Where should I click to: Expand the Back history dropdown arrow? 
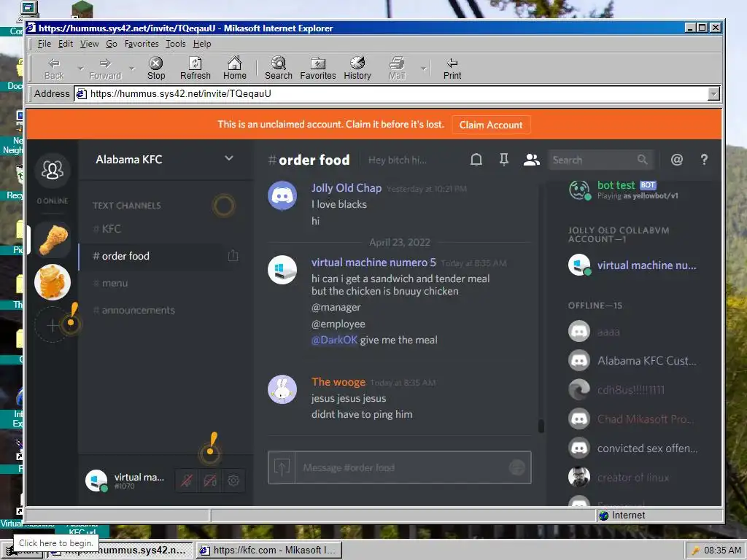[80, 69]
